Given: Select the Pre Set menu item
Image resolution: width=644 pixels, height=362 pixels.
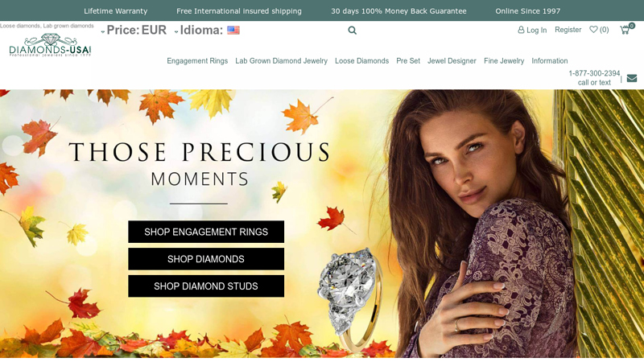Looking at the screenshot, I should tap(408, 61).
